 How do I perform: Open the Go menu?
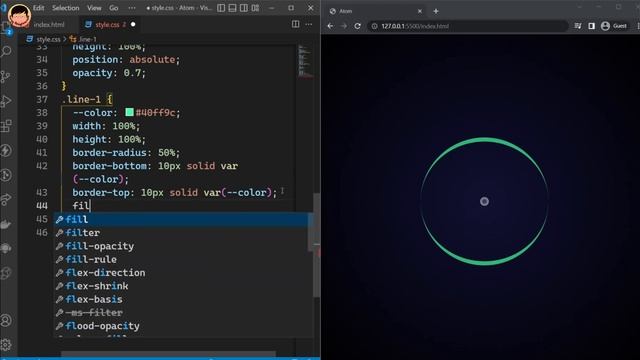pos(113,8)
